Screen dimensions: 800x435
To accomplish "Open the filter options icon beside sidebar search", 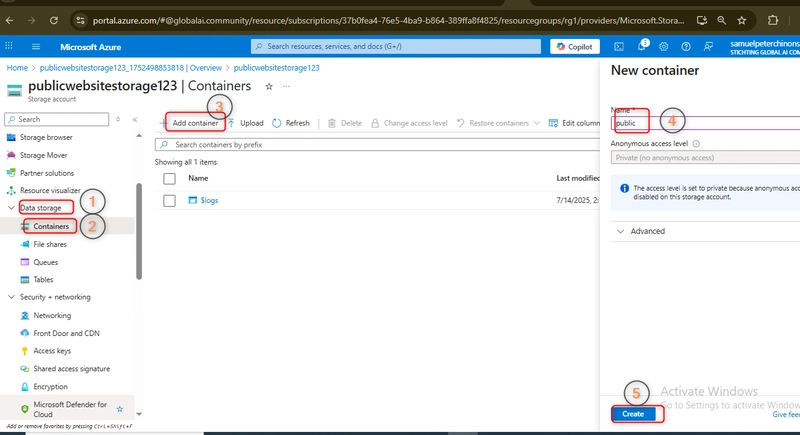I will [x=118, y=119].
